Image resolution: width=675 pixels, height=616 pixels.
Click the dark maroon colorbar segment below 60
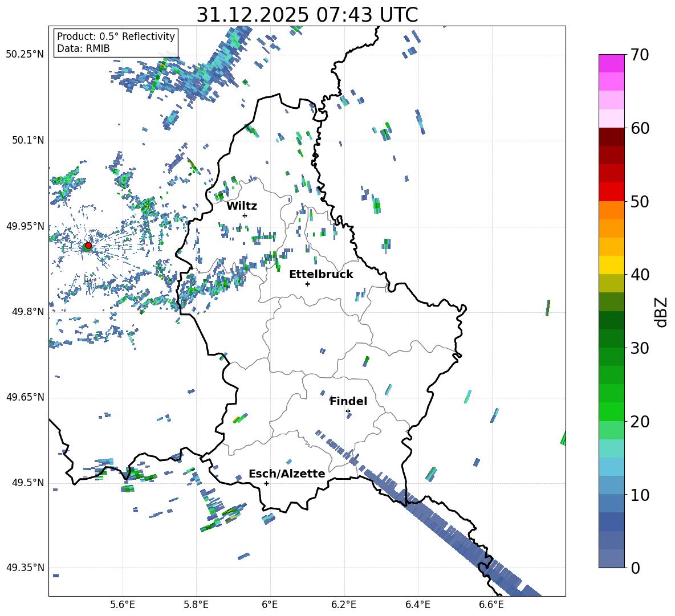[611, 137]
